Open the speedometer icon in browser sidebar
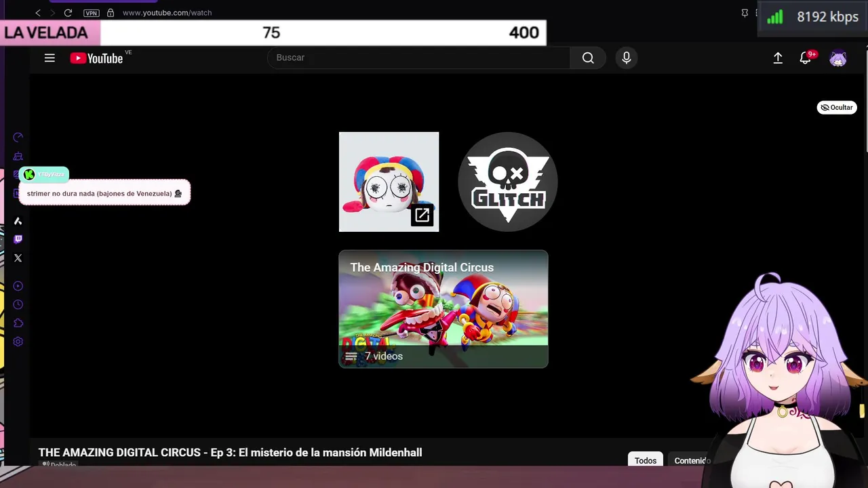868x488 pixels. [x=18, y=138]
